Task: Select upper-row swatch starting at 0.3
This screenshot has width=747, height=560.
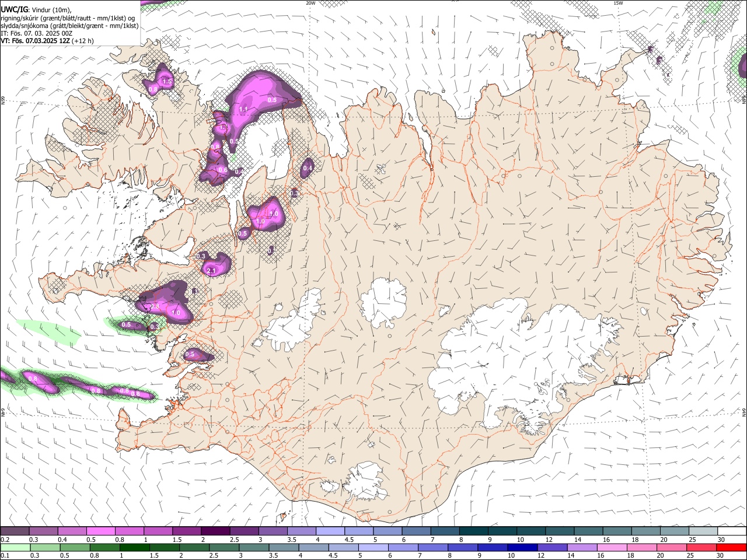Action: click(43, 531)
